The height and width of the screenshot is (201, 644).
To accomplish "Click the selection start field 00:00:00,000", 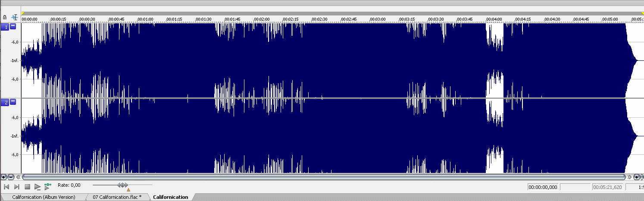I will [543, 187].
